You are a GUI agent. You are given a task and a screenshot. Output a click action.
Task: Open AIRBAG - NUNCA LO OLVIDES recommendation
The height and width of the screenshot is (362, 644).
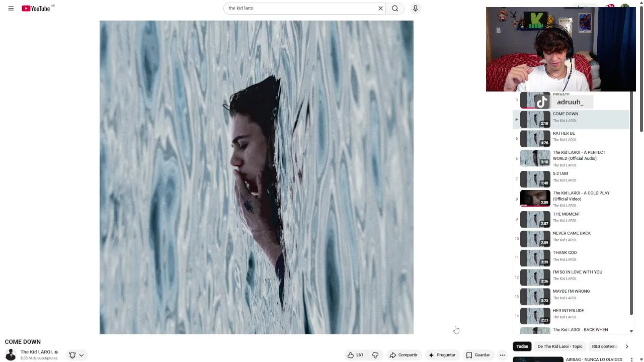(594, 359)
